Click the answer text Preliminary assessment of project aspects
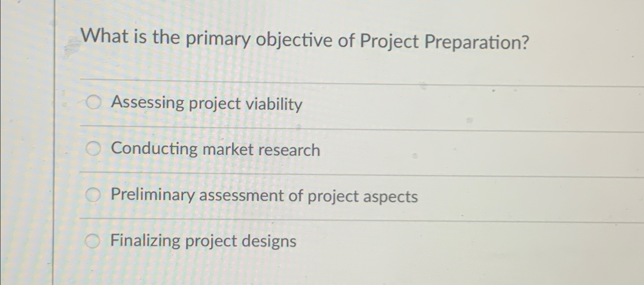Screen dimensions: 644x285 (x=264, y=196)
